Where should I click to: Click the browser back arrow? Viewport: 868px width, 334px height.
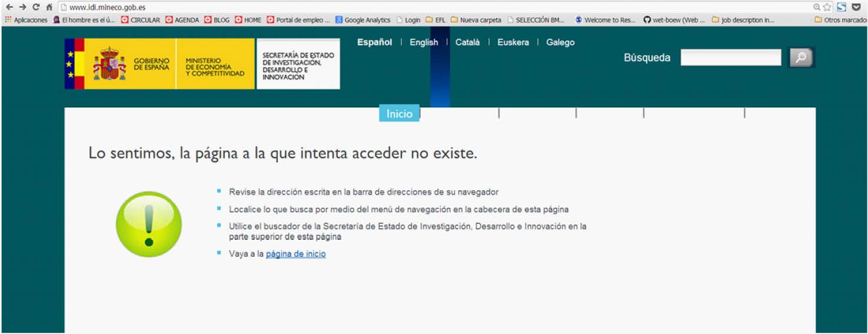[x=9, y=7]
